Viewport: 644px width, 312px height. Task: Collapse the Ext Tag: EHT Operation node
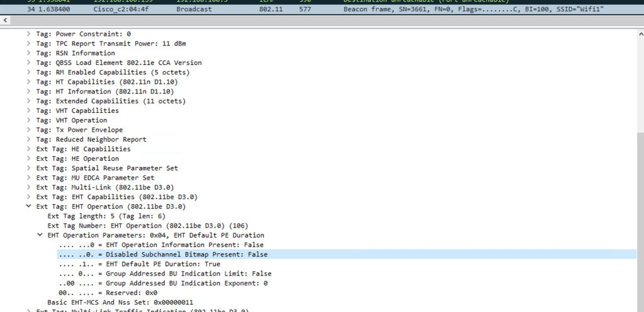point(29,207)
